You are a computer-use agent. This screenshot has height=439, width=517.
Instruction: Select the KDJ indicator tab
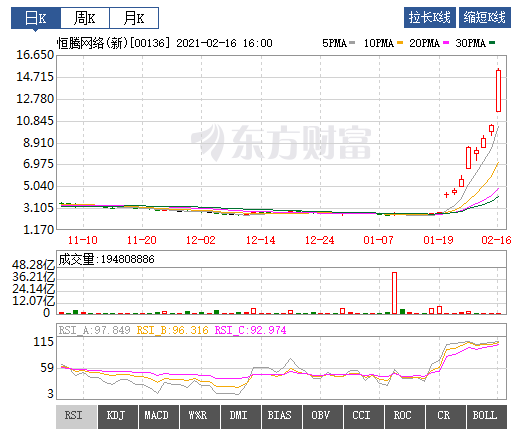click(118, 417)
